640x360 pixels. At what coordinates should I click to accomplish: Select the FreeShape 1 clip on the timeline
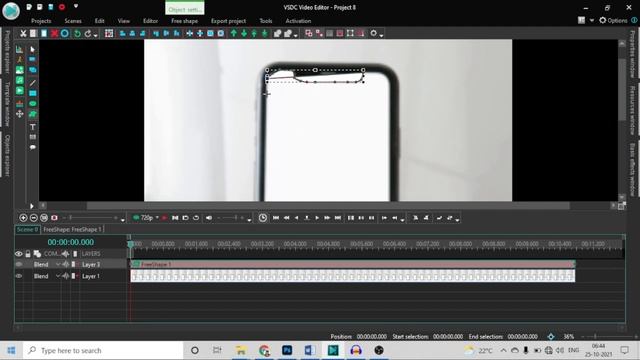[353, 264]
